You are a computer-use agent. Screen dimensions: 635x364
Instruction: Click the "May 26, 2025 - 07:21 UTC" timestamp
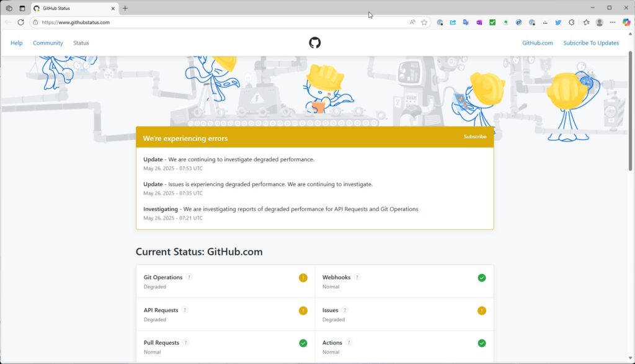[x=173, y=218]
